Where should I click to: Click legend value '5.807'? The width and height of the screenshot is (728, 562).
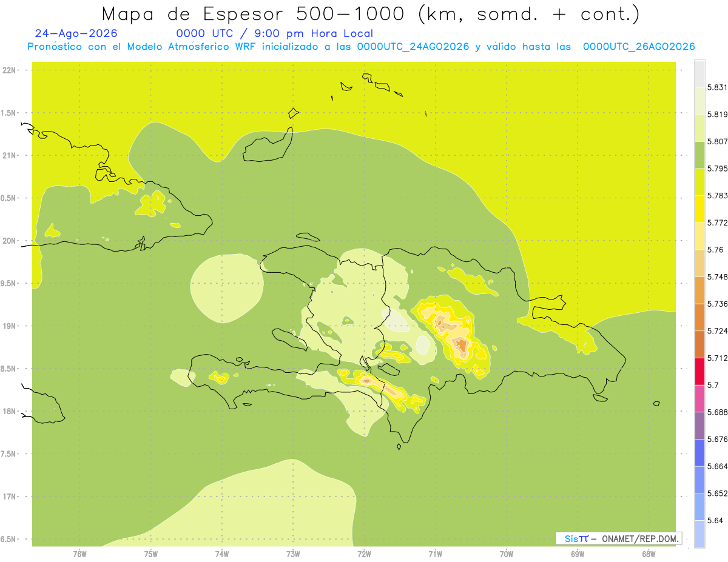coord(718,141)
